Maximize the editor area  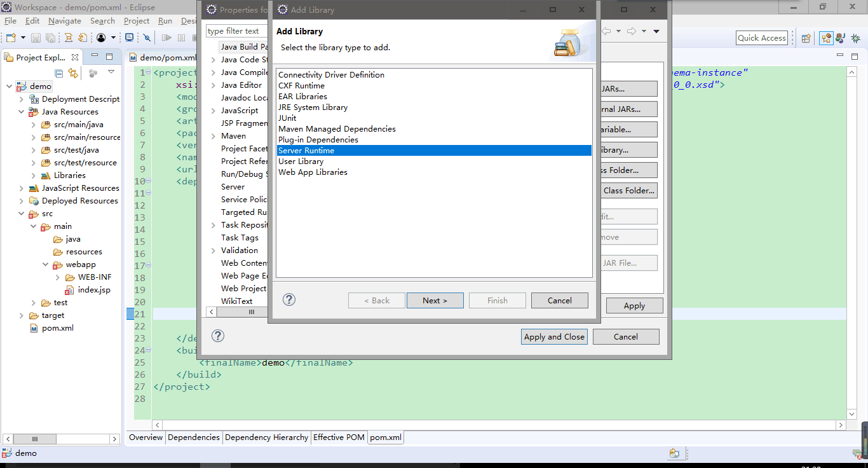[x=855, y=57]
